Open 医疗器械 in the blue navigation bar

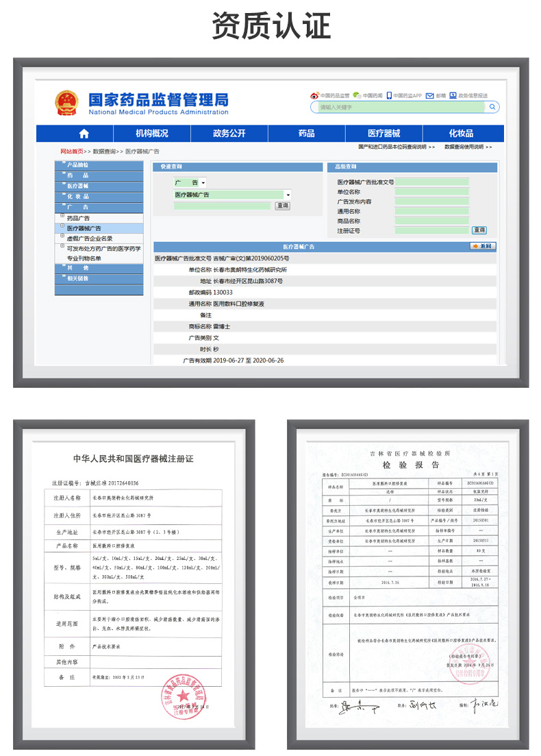[384, 134]
